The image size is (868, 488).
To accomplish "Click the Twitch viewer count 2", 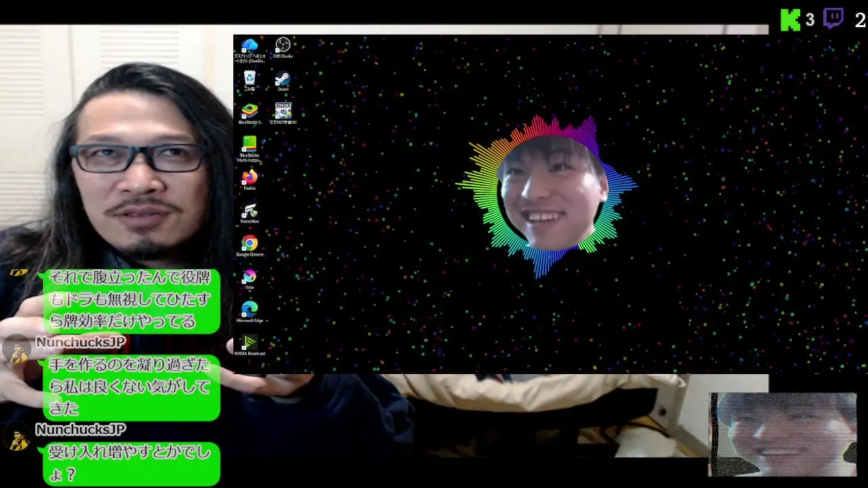I will coord(860,20).
